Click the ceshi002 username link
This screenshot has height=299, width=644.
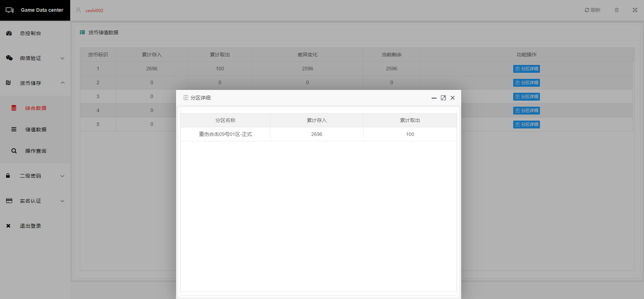coord(94,10)
